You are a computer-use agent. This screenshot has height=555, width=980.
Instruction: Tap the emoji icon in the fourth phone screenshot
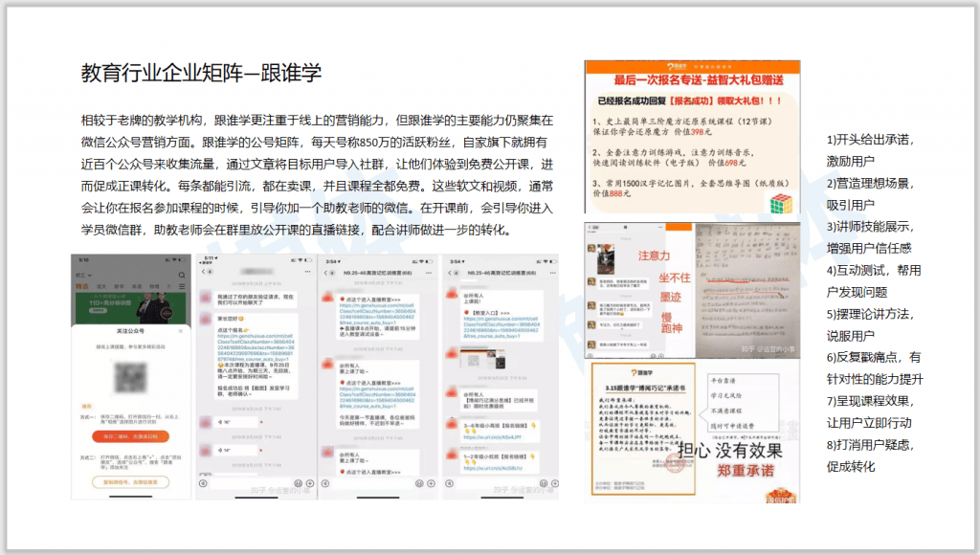coord(544,483)
